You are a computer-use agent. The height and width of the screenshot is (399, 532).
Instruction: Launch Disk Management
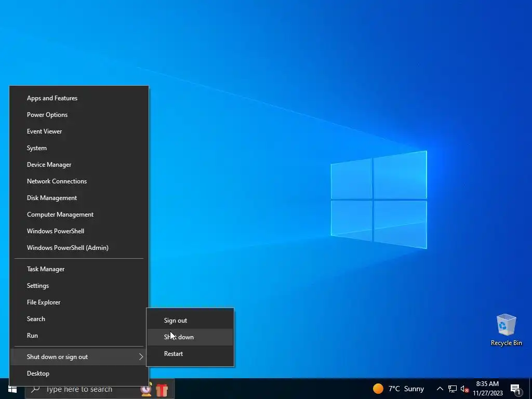(79, 198)
